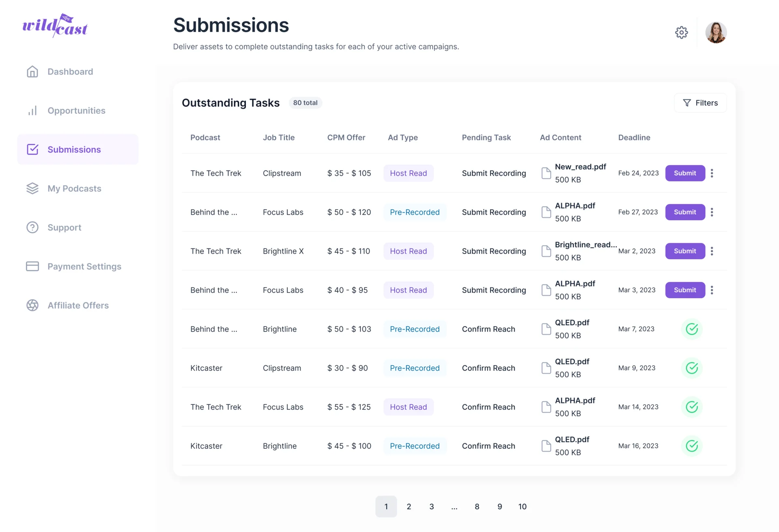Open the user profile avatar

tap(716, 32)
